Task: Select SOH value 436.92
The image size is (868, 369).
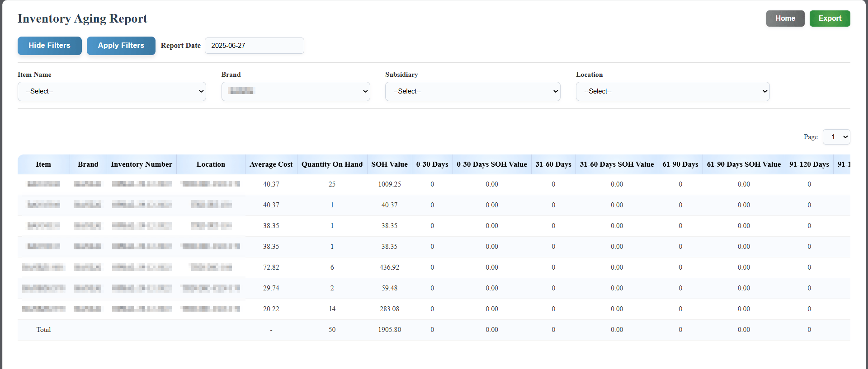Action: pyautogui.click(x=390, y=267)
